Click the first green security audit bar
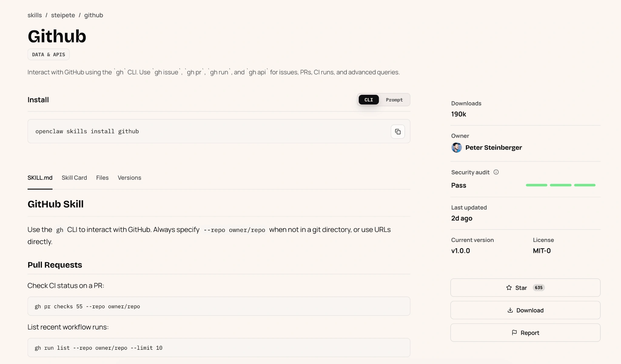Viewport: 621px width, 364px height. point(536,185)
